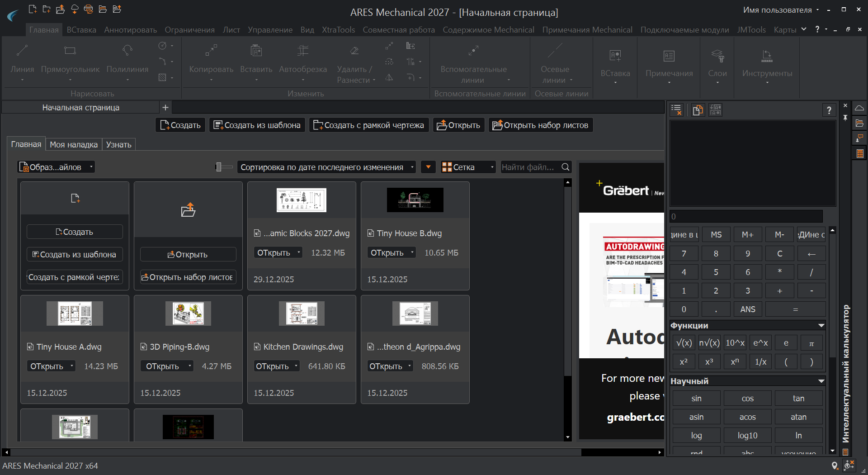The height and width of the screenshot is (475, 868).
Task: Click the New drawing icon in quick access toolbar
Action: pyautogui.click(x=32, y=9)
